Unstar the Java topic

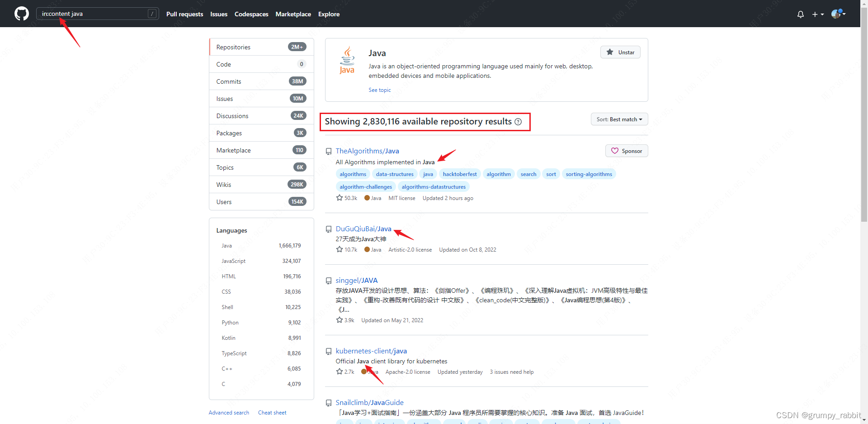[x=620, y=52]
